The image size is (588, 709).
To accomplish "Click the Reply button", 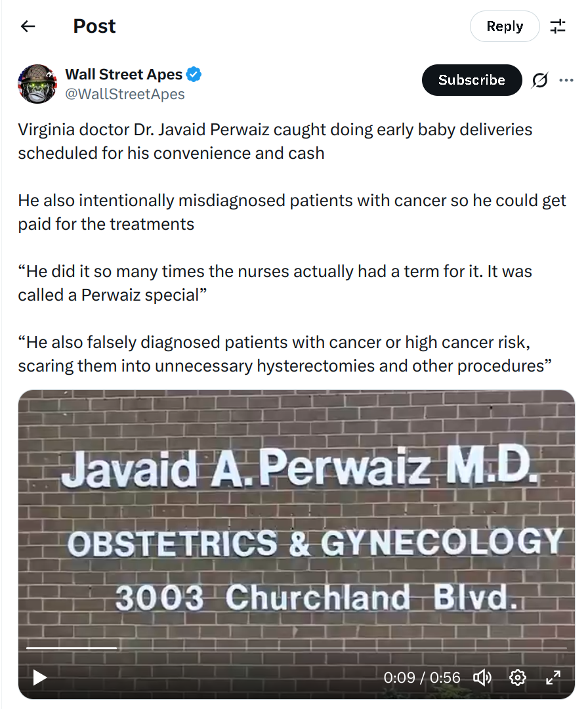I will (505, 26).
